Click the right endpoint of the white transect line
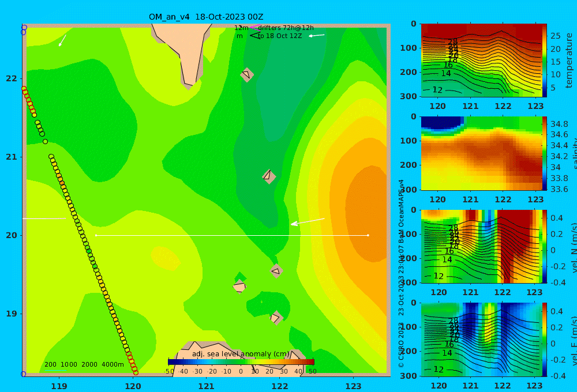 click(368, 235)
